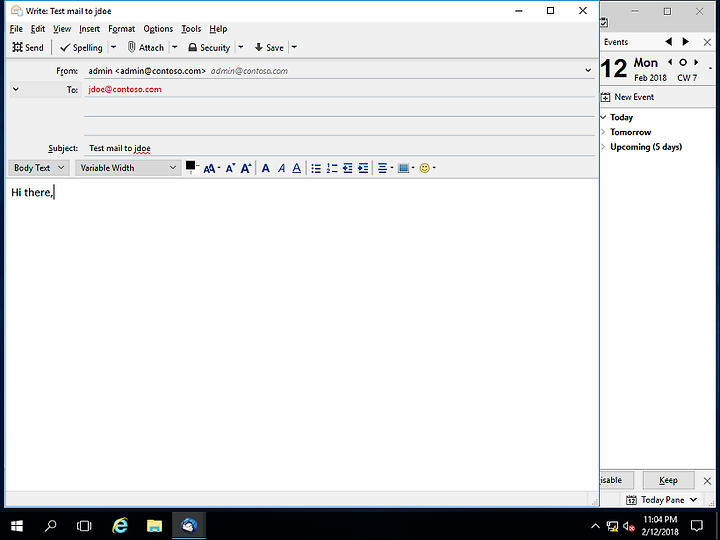Image resolution: width=720 pixels, height=540 pixels.
Task: Attach a file with Attach button
Action: click(146, 47)
